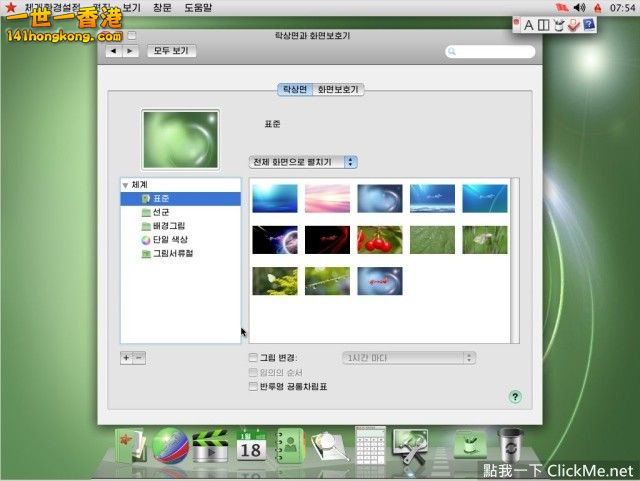Remove a folder with the minus button
Viewport: 640px width, 481px height.
pyautogui.click(x=139, y=358)
